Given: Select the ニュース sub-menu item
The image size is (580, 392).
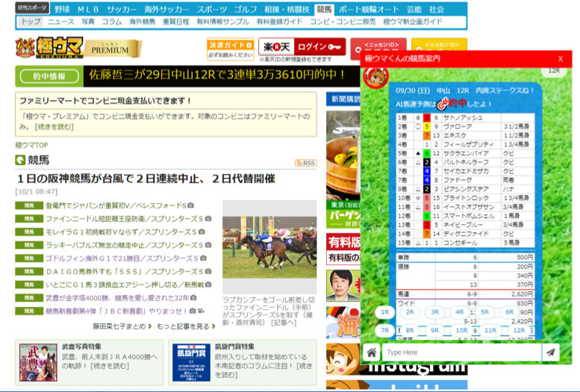Looking at the screenshot, I should pos(60,22).
